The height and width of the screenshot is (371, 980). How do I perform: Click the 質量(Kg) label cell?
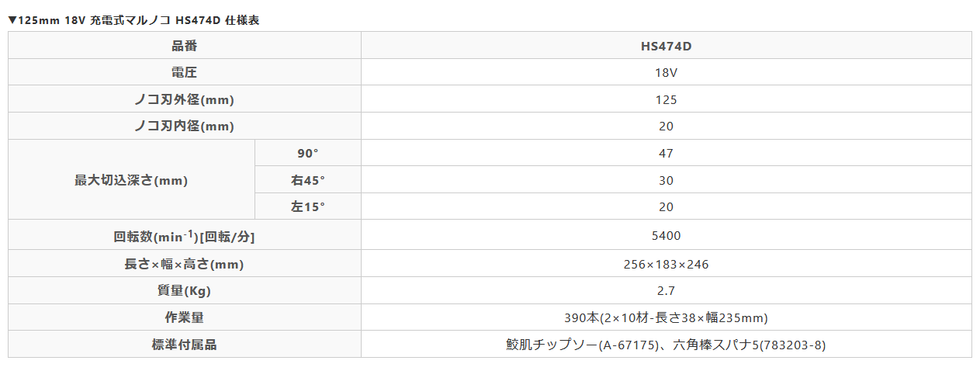pos(184,291)
